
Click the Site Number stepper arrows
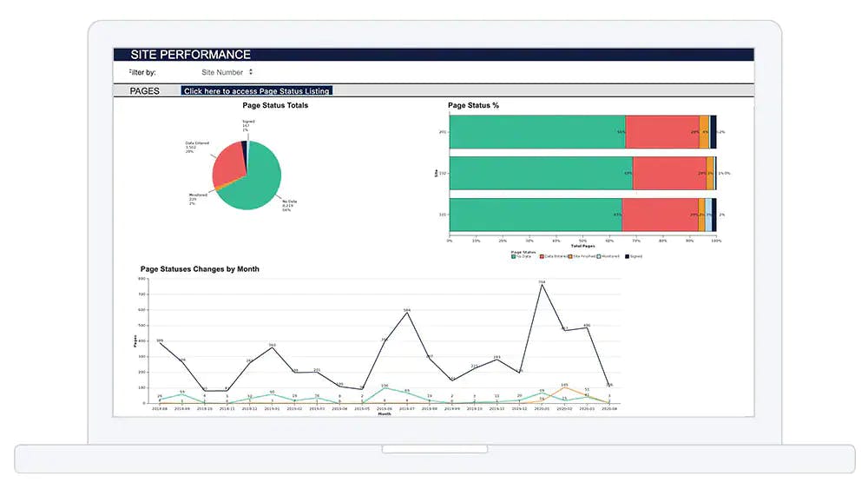tap(251, 72)
